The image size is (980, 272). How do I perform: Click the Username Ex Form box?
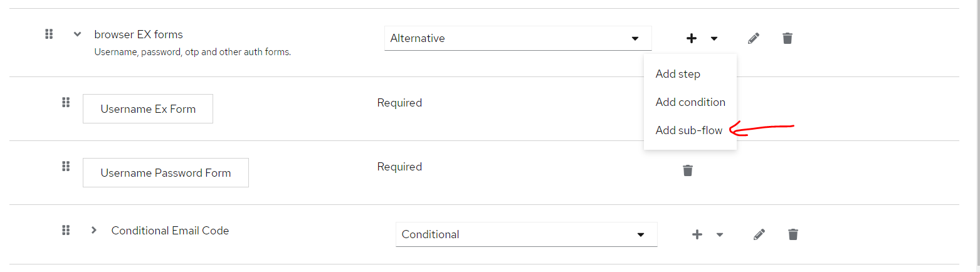click(148, 109)
